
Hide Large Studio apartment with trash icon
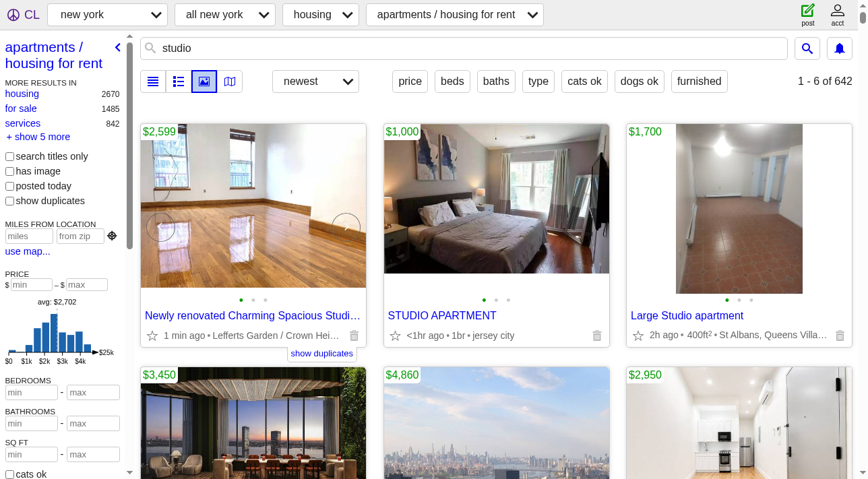840,336
